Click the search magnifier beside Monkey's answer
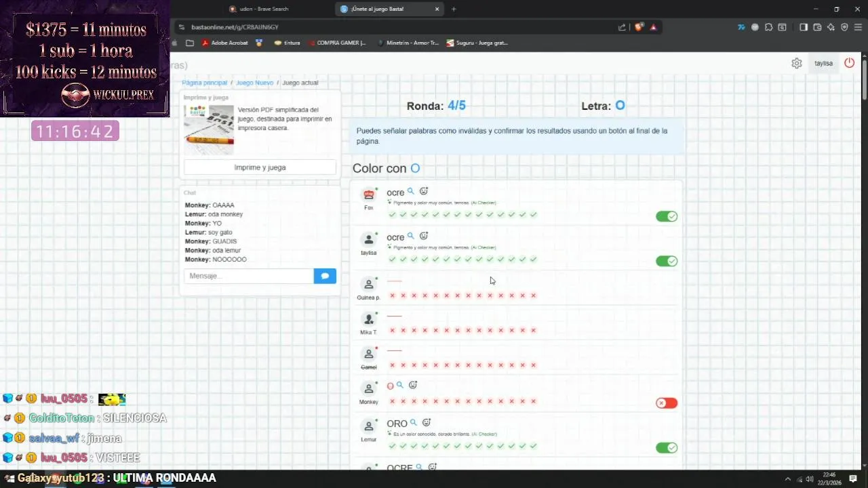Viewport: 868px width, 488px height. pos(399,385)
